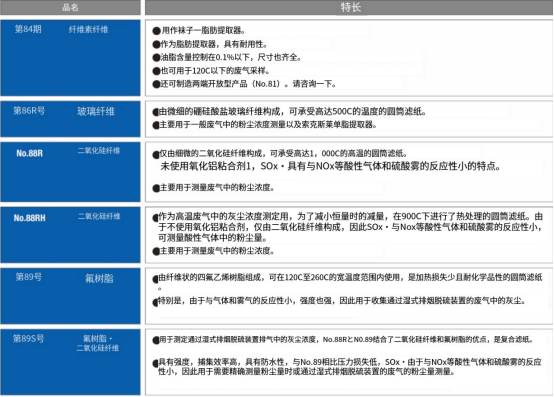Select the 第84期 product number
This screenshot has width=554, height=397.
coord(28,29)
